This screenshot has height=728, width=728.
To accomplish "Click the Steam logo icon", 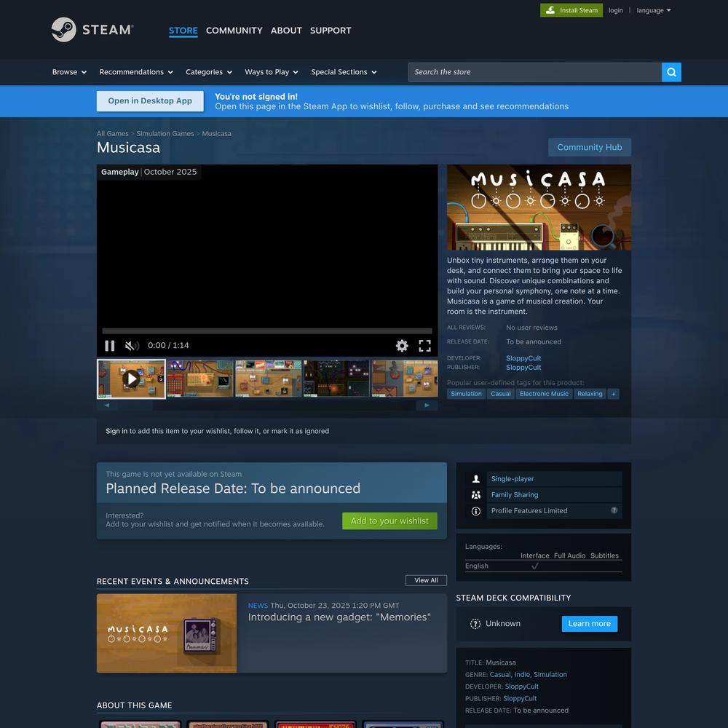I will coord(64,30).
